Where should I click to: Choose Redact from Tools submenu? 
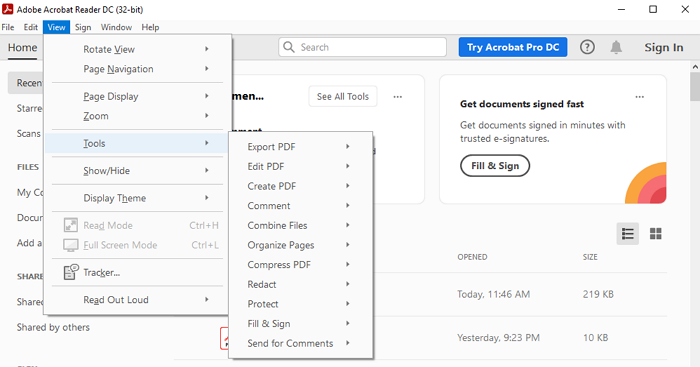(301, 284)
